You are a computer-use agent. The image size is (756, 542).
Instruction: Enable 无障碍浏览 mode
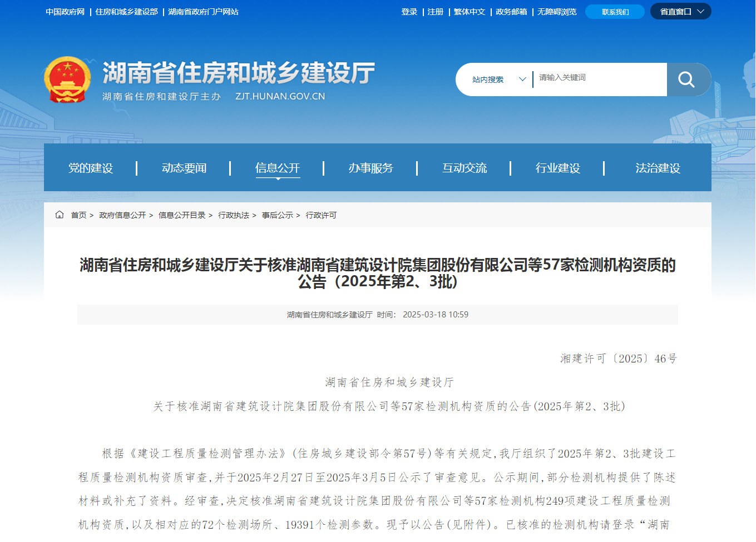pyautogui.click(x=557, y=12)
